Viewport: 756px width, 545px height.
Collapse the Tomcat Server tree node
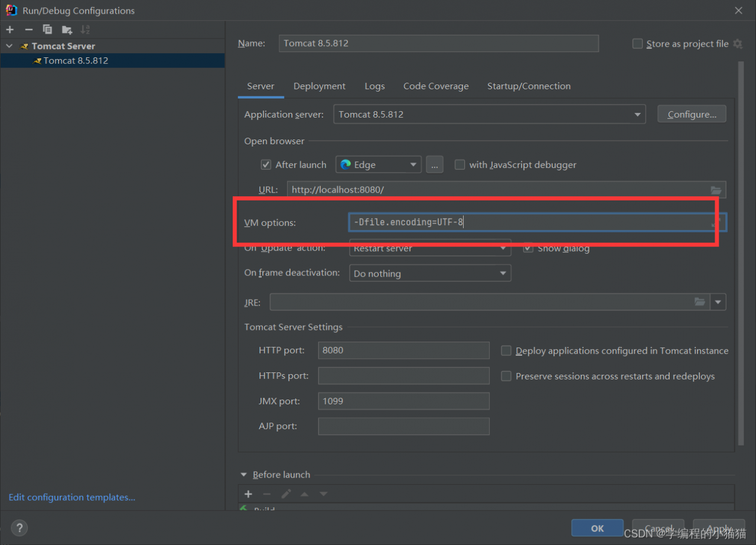click(9, 46)
